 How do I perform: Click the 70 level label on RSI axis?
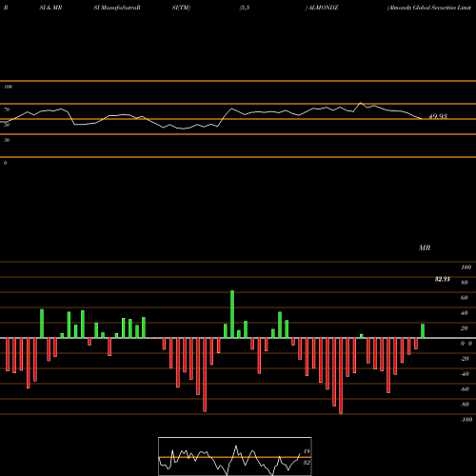pos(7,109)
